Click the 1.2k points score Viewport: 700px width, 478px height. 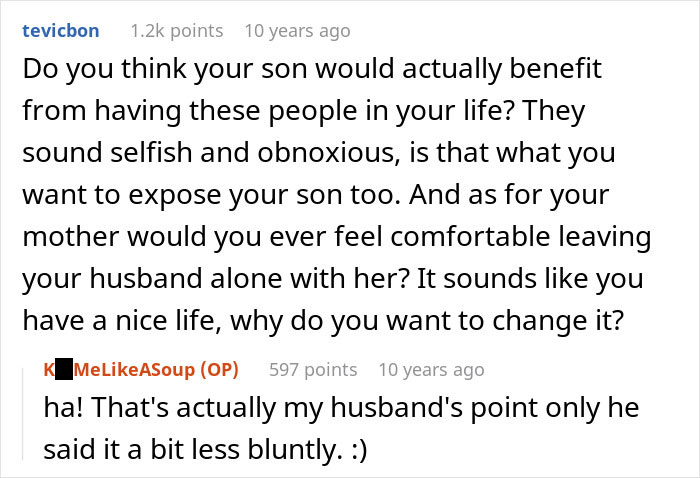[x=176, y=31]
